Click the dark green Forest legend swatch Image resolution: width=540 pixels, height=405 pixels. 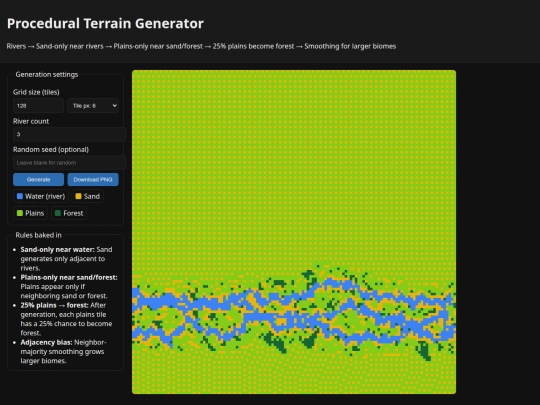click(x=58, y=213)
